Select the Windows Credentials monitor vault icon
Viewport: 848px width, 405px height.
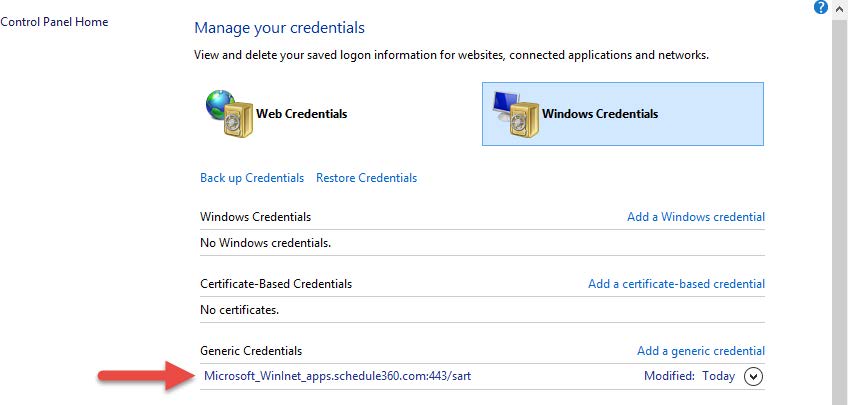point(516,114)
